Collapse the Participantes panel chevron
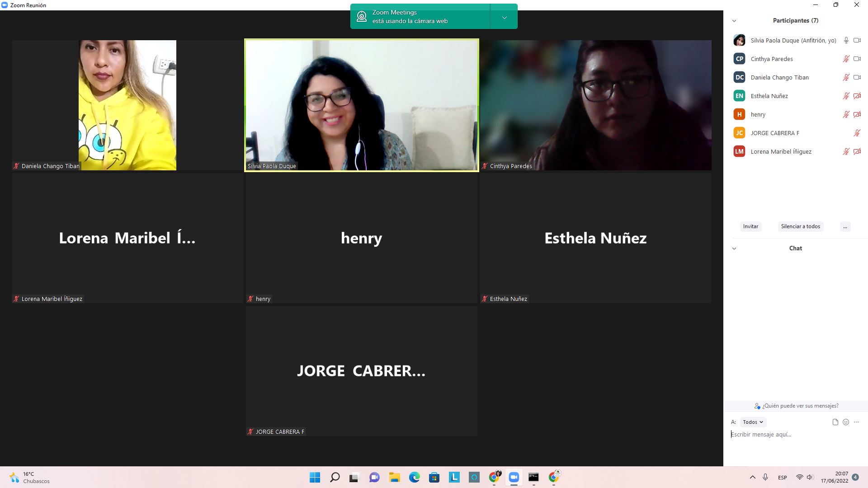 [734, 21]
